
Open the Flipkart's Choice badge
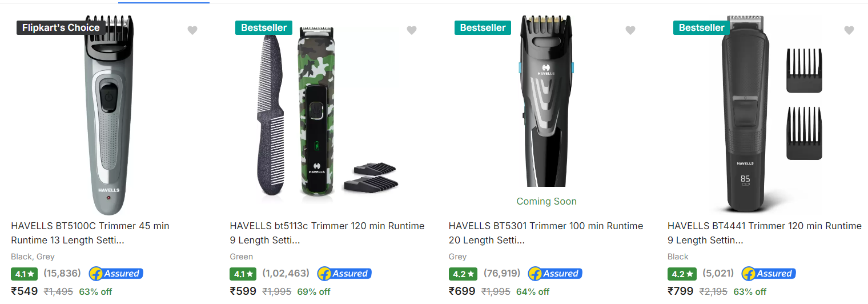click(61, 27)
